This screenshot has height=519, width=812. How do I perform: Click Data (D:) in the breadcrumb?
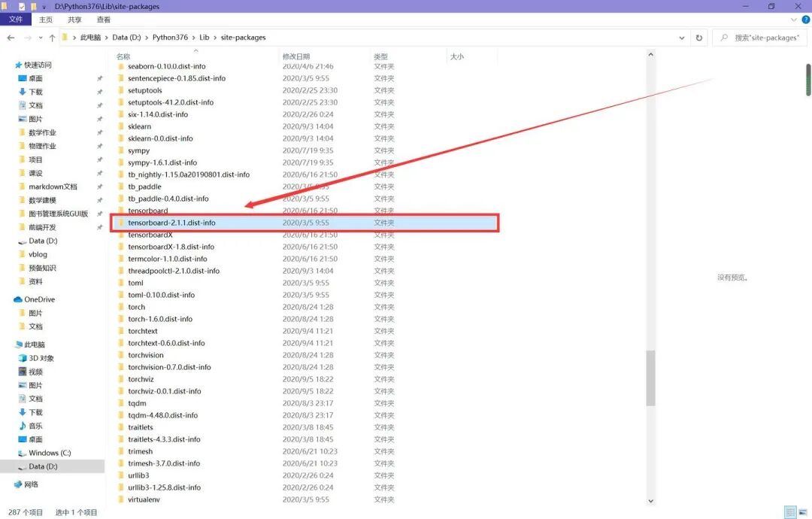pos(126,38)
